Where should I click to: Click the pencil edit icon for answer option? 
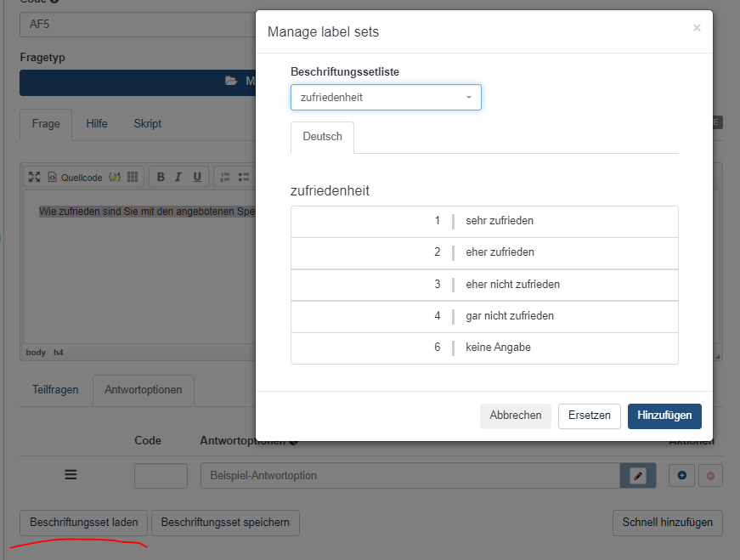click(x=638, y=476)
